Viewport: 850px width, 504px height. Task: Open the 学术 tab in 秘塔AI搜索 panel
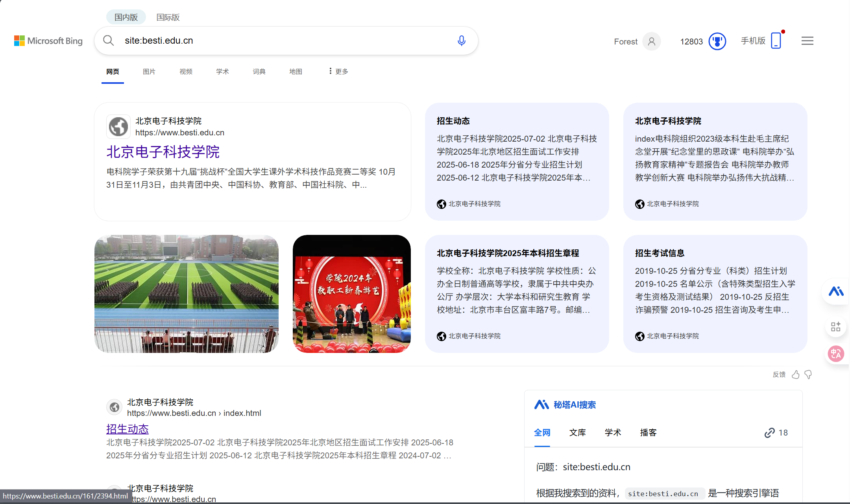(613, 433)
